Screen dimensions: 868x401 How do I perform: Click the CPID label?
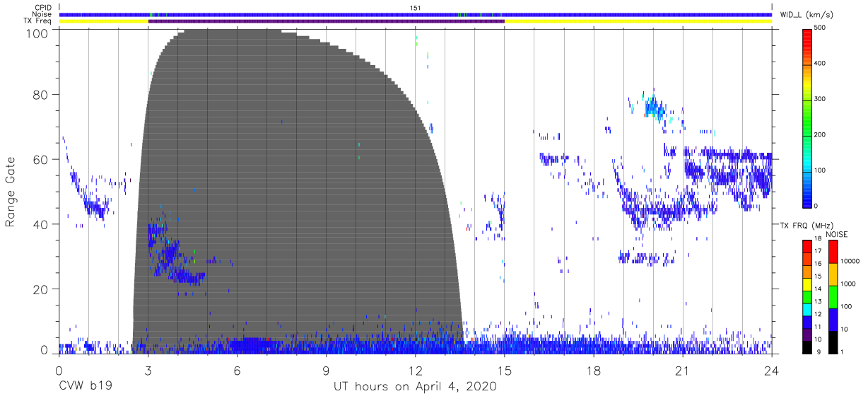click(x=42, y=8)
